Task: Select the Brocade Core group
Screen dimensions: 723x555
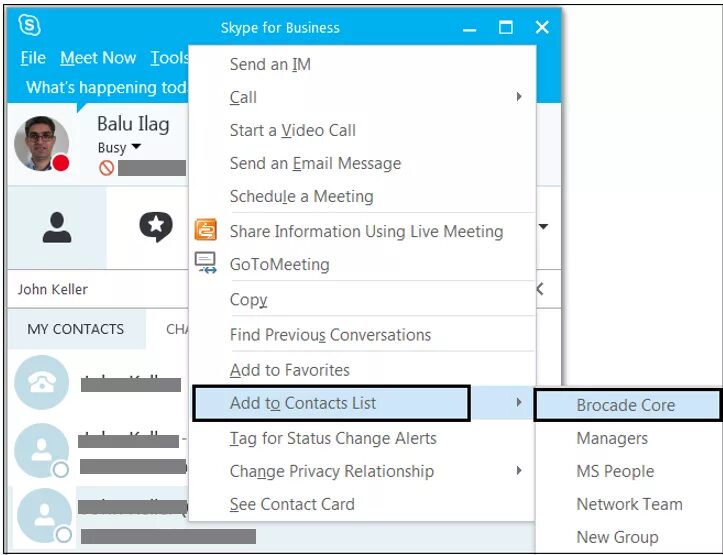Action: click(628, 405)
